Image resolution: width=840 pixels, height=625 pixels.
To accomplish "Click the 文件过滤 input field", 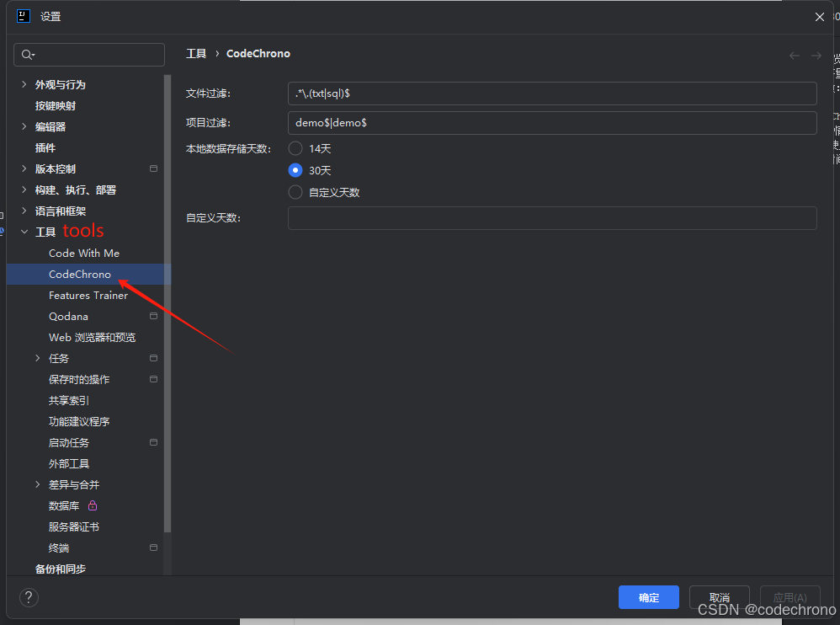I will coord(552,93).
